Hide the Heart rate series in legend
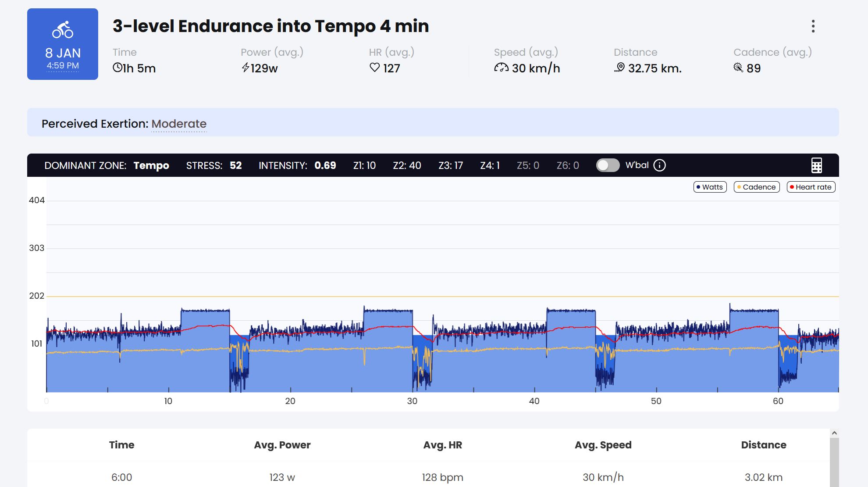 click(x=811, y=187)
